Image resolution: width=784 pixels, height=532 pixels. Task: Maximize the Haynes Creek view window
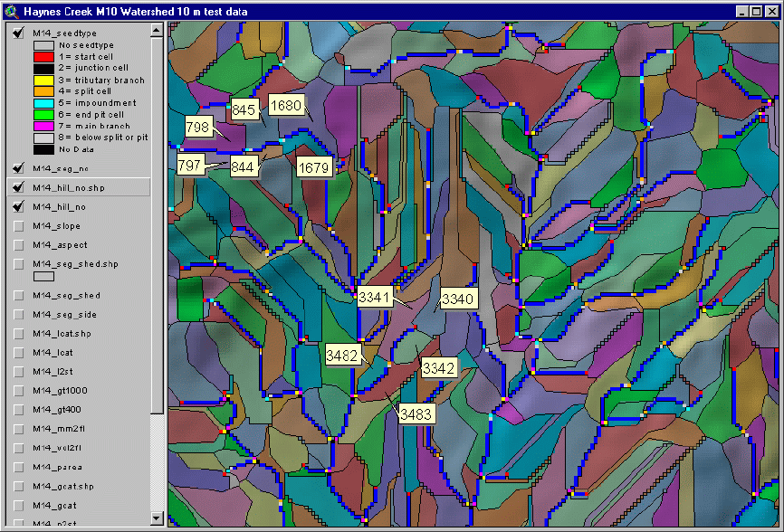pos(756,11)
